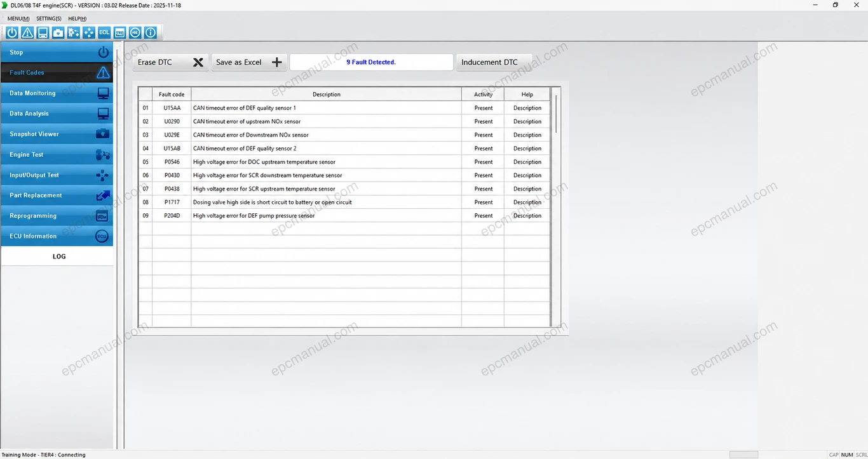
Task: Click the Activity column header
Action: [483, 95]
